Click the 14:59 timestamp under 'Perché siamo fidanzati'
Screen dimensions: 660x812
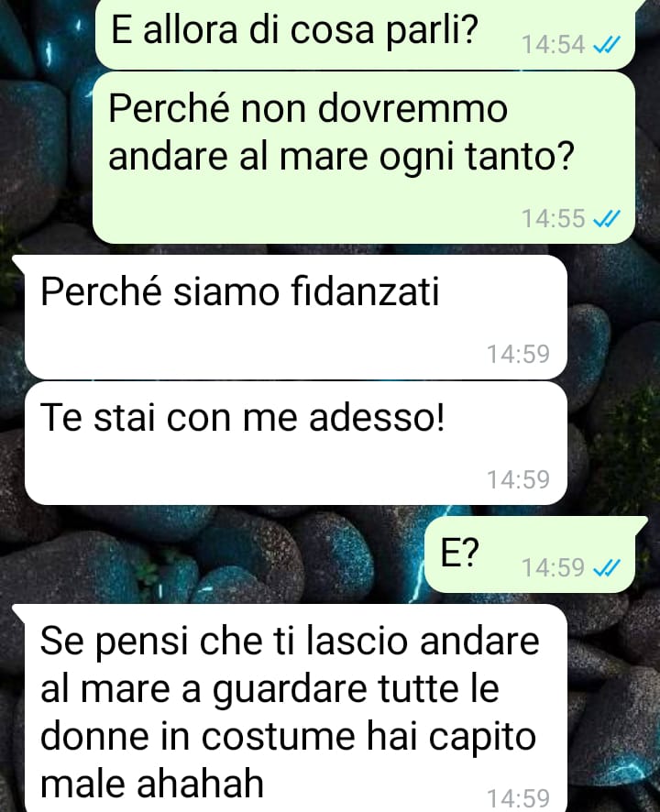[518, 354]
